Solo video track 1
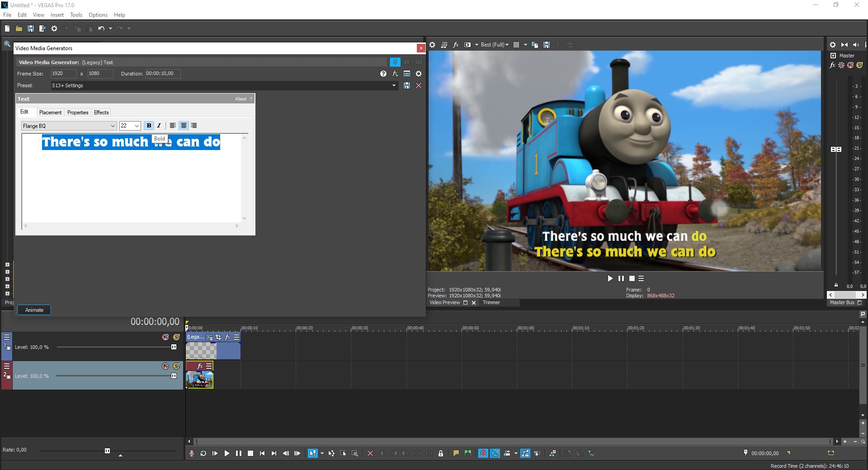Image resolution: width=868 pixels, height=470 pixels. pos(176,337)
